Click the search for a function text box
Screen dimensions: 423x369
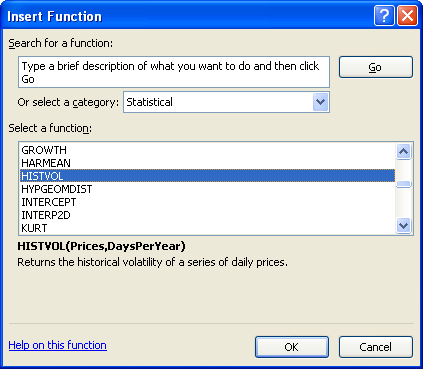coord(174,72)
